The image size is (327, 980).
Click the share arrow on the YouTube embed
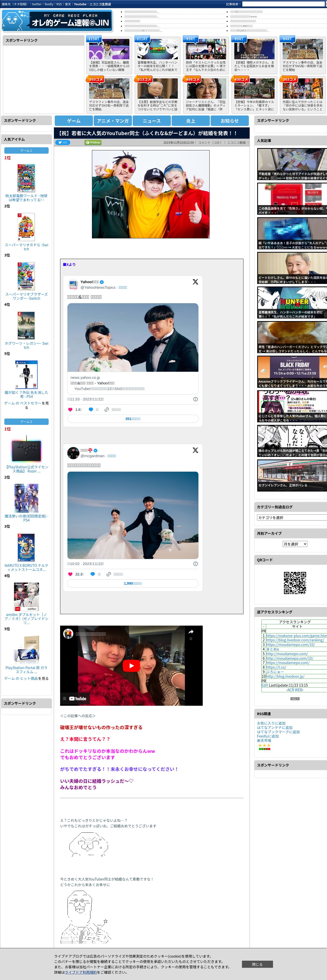pyautogui.click(x=191, y=632)
